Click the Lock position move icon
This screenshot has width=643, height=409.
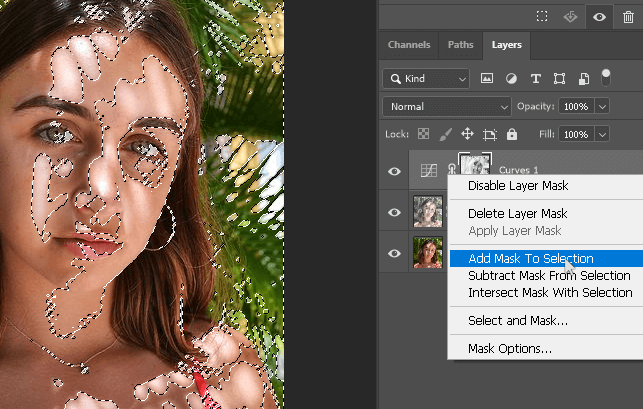pos(467,134)
